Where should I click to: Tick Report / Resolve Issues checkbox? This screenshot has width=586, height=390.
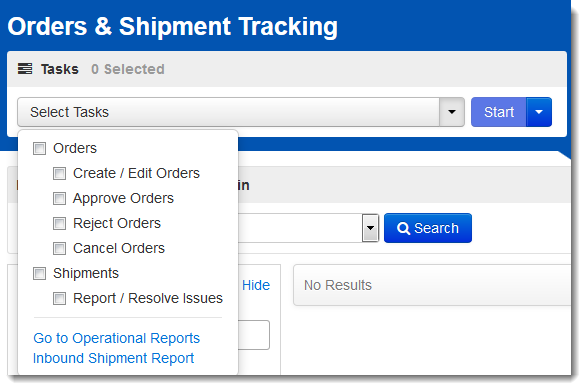click(x=59, y=298)
